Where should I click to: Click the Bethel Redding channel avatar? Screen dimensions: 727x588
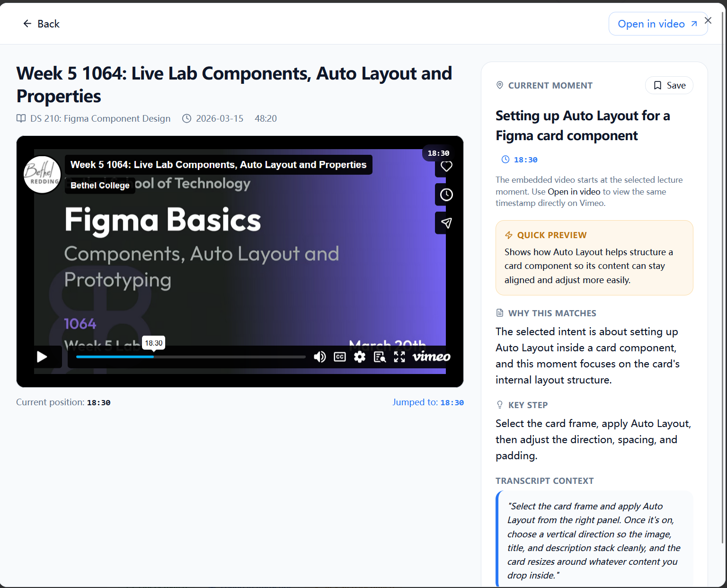pos(43,174)
